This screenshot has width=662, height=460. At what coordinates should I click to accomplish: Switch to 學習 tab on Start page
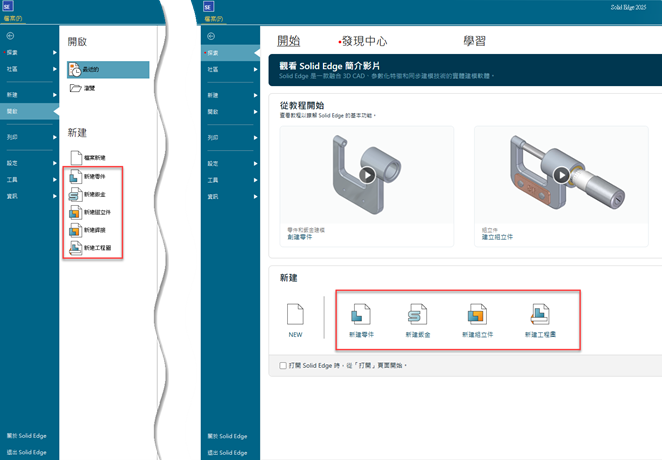[x=475, y=41]
